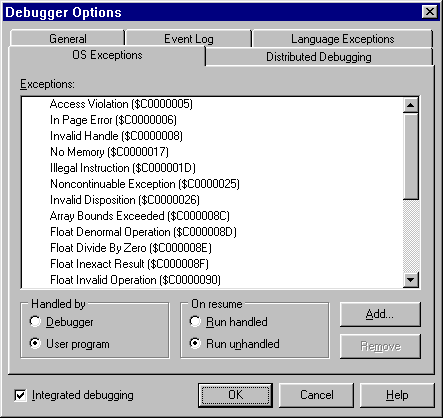Select the OS Exceptions tab
This screenshot has height=418, width=443.
click(x=107, y=55)
